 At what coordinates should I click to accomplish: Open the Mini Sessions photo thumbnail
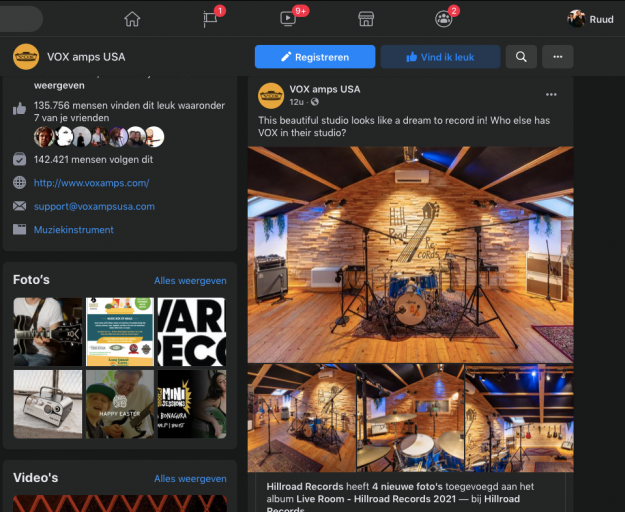pyautogui.click(x=192, y=404)
